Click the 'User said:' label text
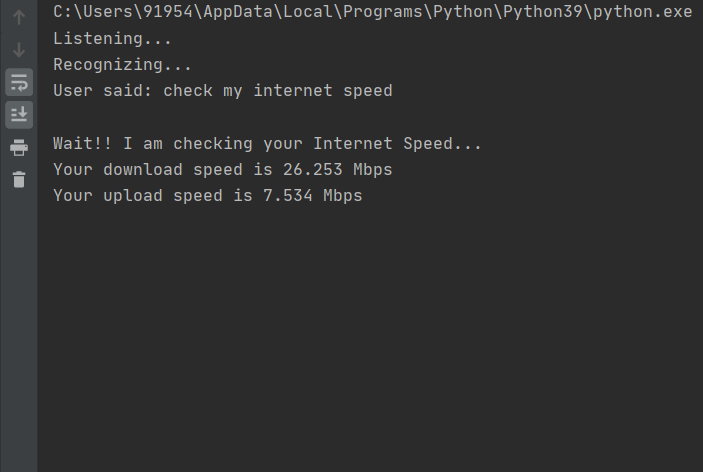Viewport: 703px width, 472px height. click(103, 91)
